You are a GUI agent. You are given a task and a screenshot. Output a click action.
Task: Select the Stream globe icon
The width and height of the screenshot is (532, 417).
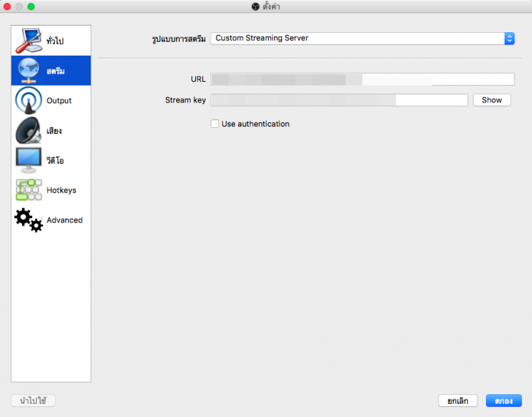pyautogui.click(x=28, y=71)
